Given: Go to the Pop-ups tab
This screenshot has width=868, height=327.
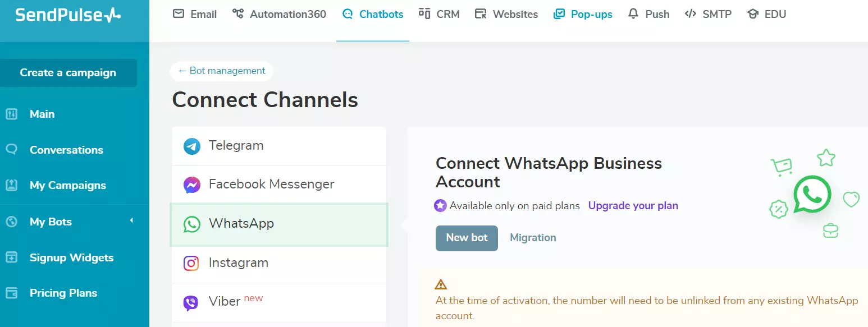Looking at the screenshot, I should coord(583,14).
